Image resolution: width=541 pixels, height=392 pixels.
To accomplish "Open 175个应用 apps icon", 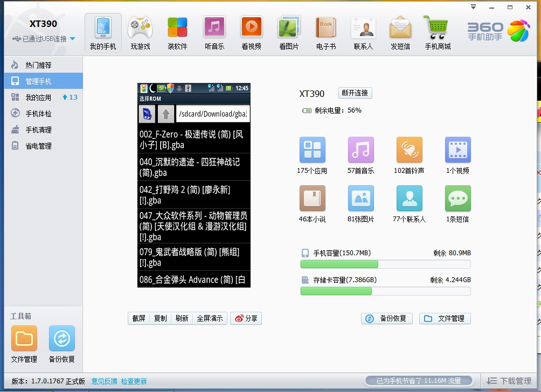I will point(312,150).
